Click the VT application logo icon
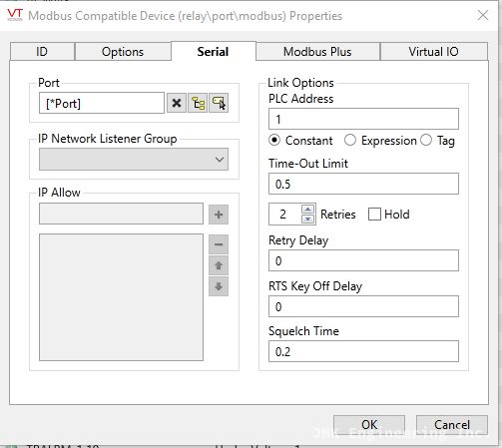This screenshot has height=448, width=502. [15, 15]
